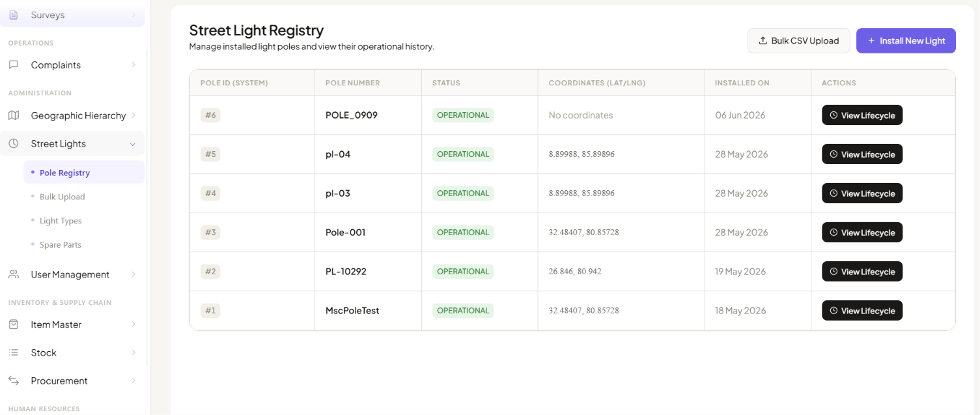Click Install New Light button

coord(906,40)
